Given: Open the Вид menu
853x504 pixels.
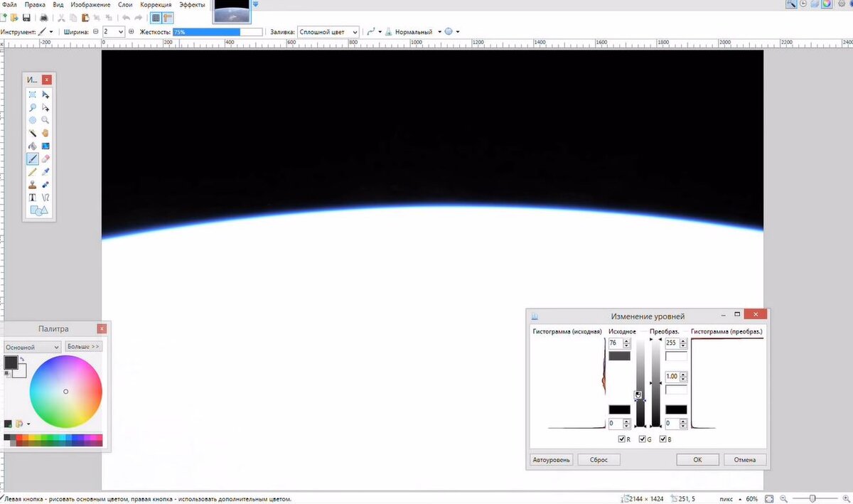Looking at the screenshot, I should coord(58,4).
